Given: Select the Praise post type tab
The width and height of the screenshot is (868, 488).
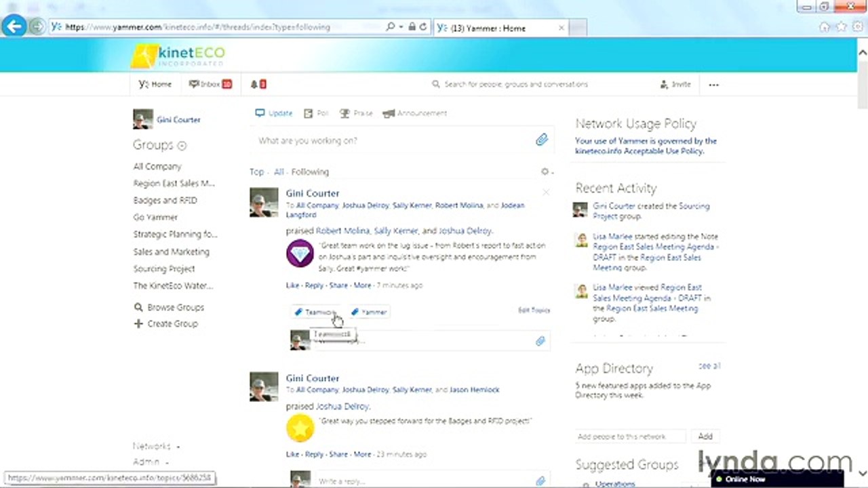Looking at the screenshot, I should 357,113.
